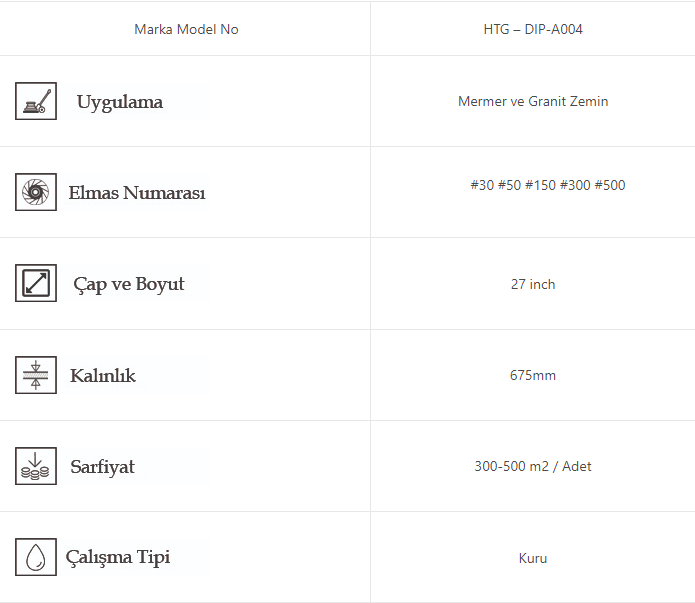695x603 pixels.
Task: Select the Uygulama label text
Action: [119, 102]
